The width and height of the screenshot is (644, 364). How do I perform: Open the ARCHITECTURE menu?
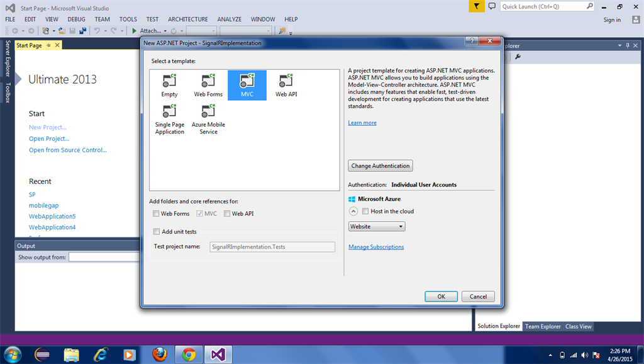187,20
